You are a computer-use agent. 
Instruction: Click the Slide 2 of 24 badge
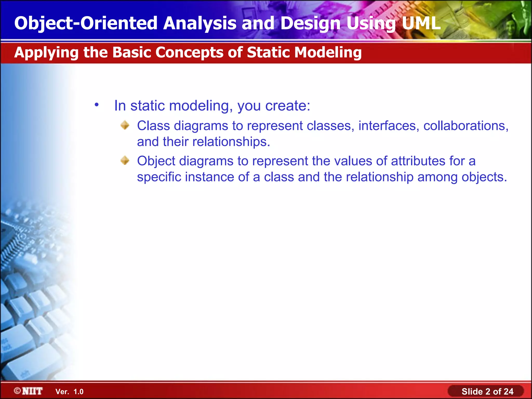pyautogui.click(x=487, y=391)
